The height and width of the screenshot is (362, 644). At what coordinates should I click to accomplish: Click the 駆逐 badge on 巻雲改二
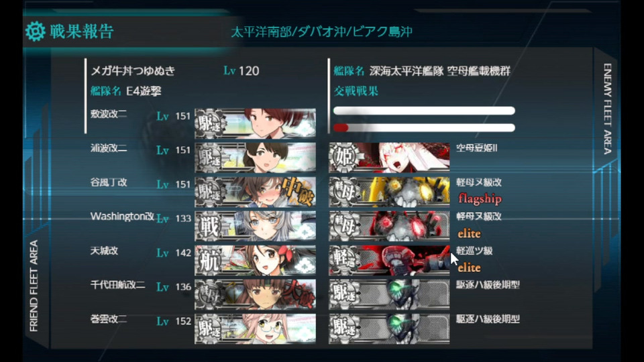point(210,328)
